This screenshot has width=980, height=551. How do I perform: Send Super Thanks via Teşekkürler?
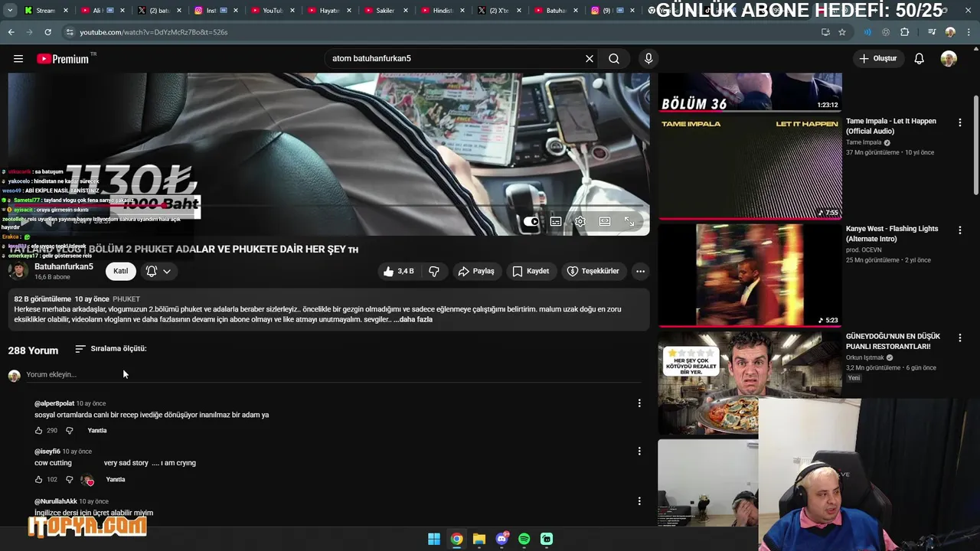pos(593,271)
